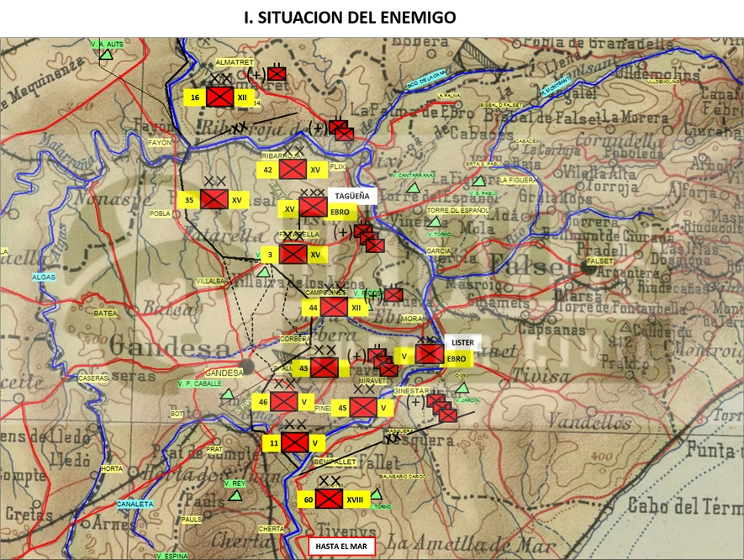The height and width of the screenshot is (560, 744).
Task: Click the title I. SITUACION DEL ENEMIGO
Action: pyautogui.click(x=351, y=18)
